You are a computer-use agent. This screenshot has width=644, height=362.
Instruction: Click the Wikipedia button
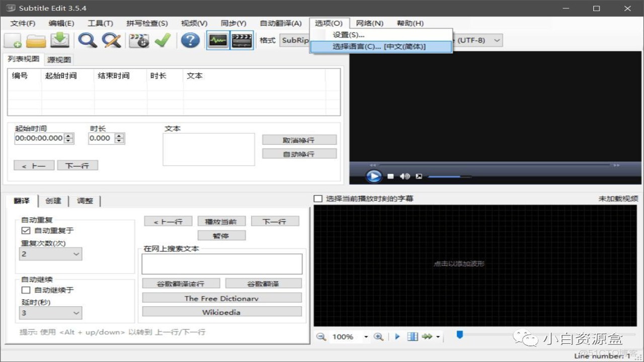point(222,312)
